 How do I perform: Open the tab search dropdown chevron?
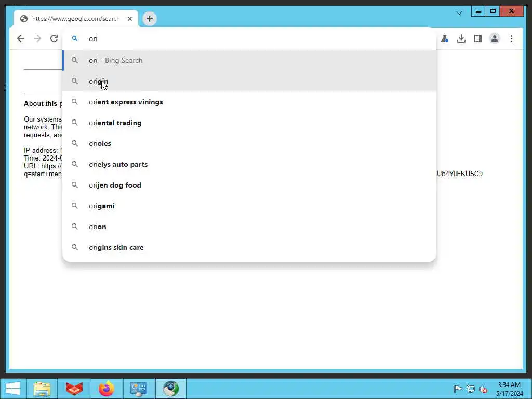coord(459,13)
